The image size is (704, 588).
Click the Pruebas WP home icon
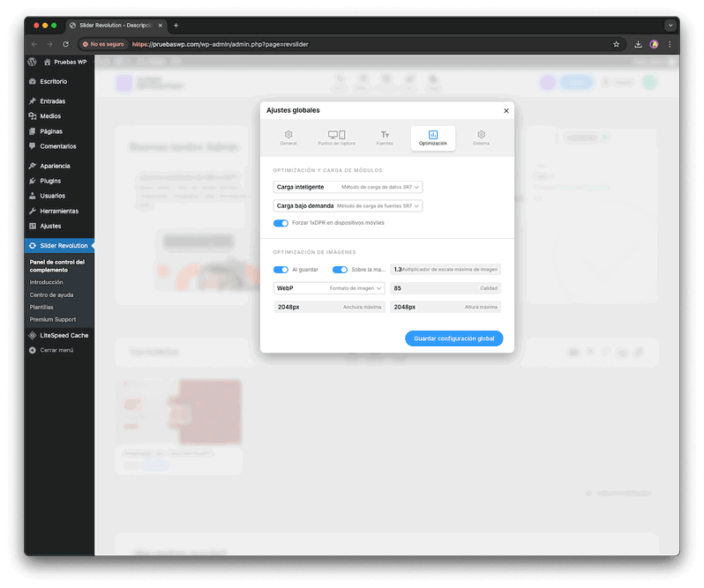click(x=47, y=62)
